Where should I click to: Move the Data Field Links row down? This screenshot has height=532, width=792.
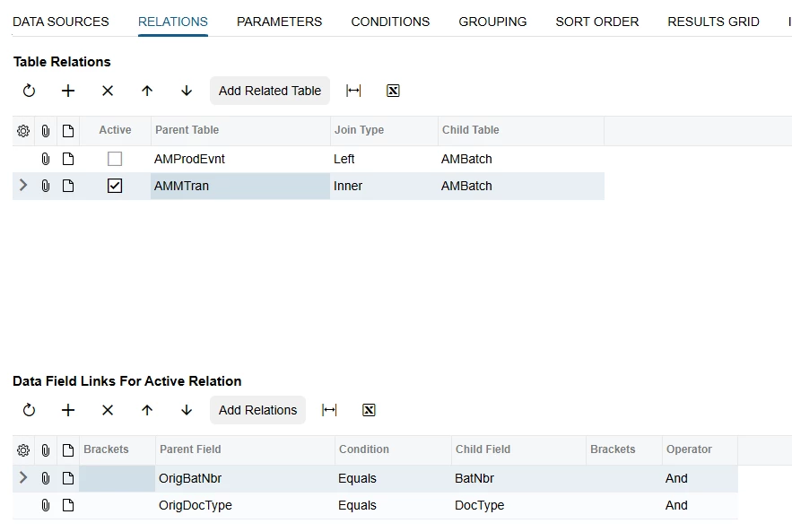pyautogui.click(x=187, y=410)
